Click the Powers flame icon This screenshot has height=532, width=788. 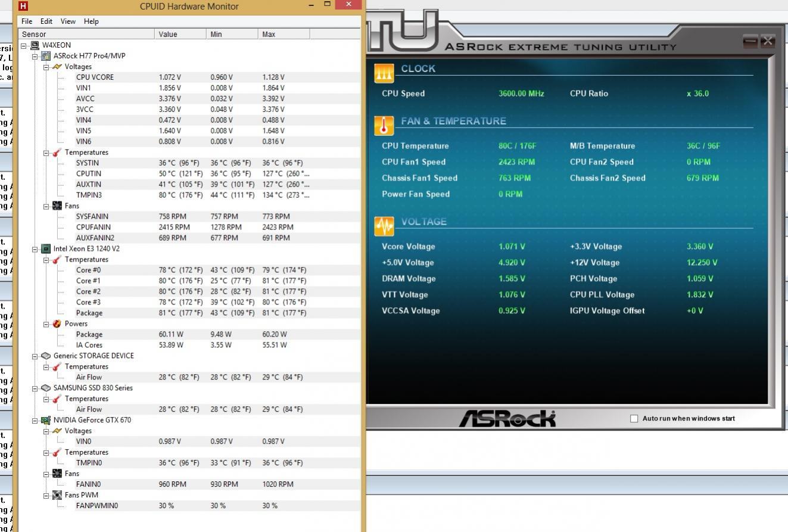pos(57,323)
